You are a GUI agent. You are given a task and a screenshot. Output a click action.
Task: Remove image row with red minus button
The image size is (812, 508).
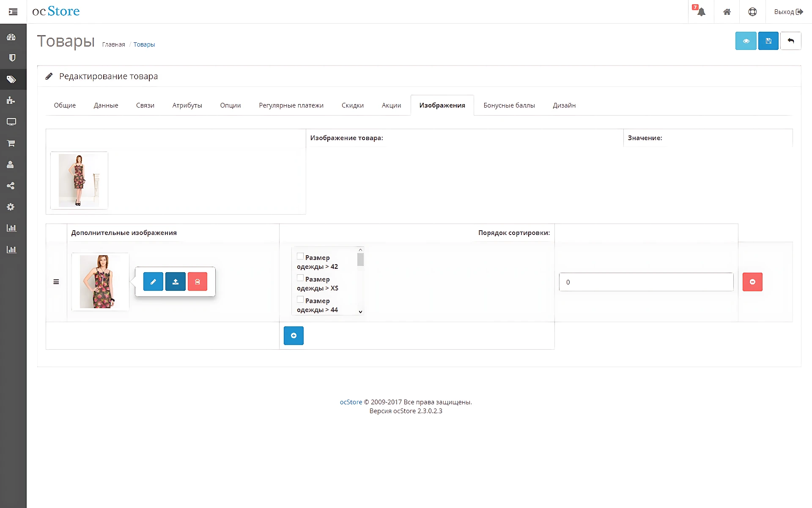(752, 282)
